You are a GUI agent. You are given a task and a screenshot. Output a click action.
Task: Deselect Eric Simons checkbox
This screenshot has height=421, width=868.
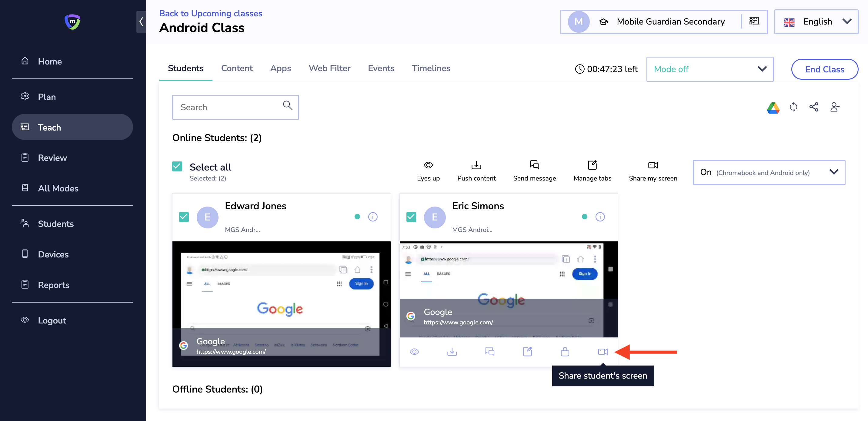[x=411, y=217]
